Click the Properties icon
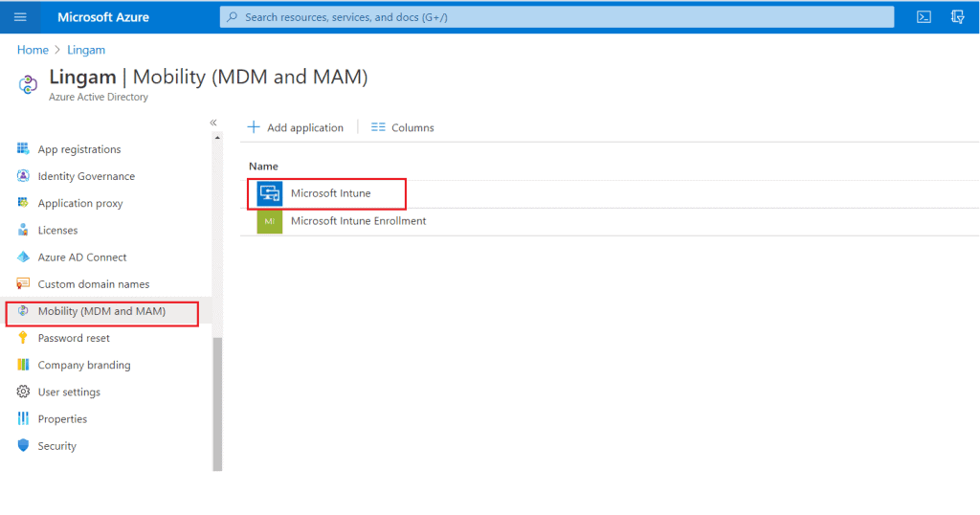Viewport: 980px width, 515px height. [23, 418]
